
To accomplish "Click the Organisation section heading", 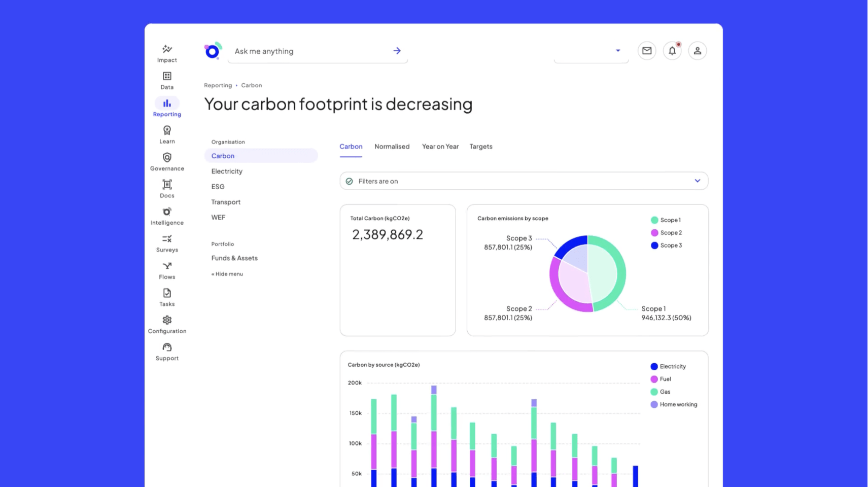I will click(228, 142).
